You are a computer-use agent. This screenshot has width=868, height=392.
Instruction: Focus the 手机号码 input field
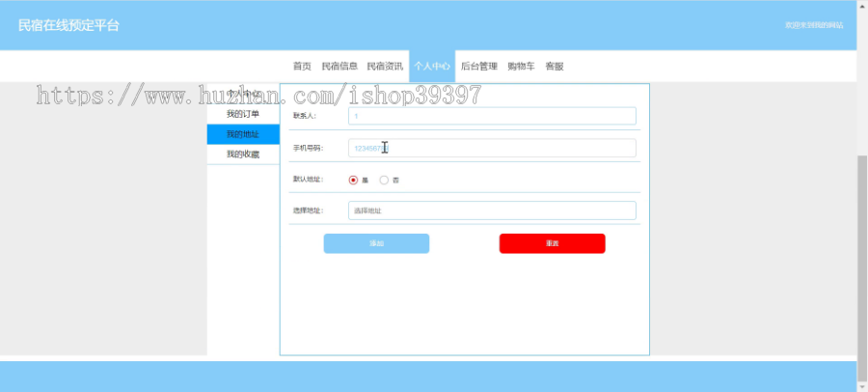(x=492, y=148)
